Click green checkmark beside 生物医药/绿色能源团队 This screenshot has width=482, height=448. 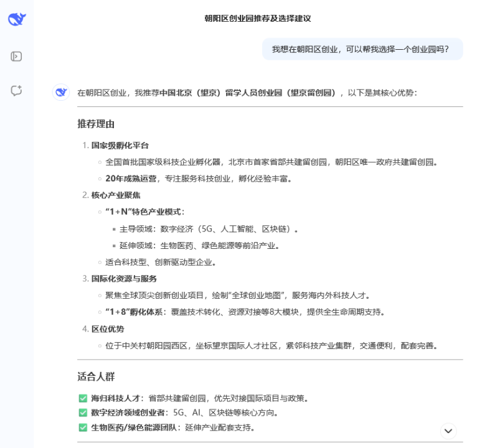pos(83,427)
